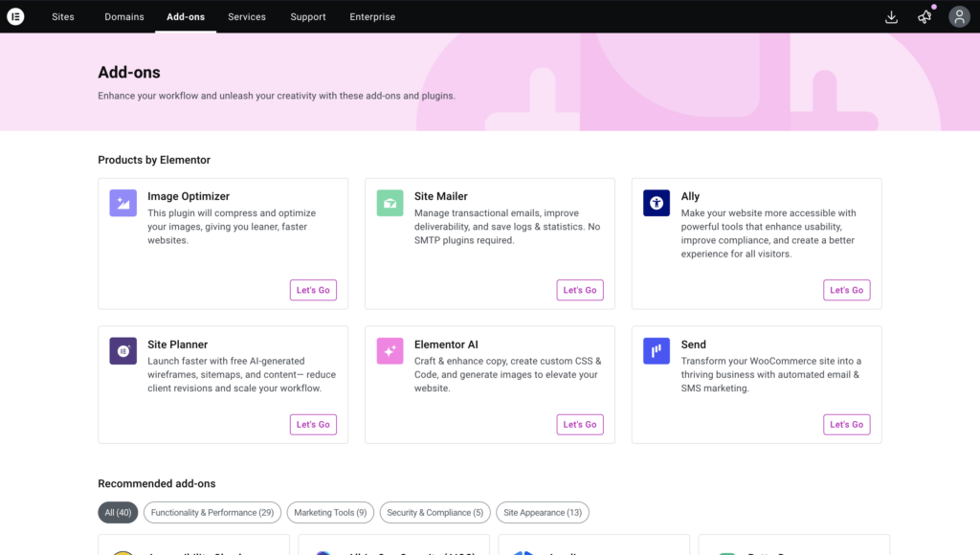Click the Send product icon
Image resolution: width=980 pixels, height=555 pixels.
coord(657,351)
